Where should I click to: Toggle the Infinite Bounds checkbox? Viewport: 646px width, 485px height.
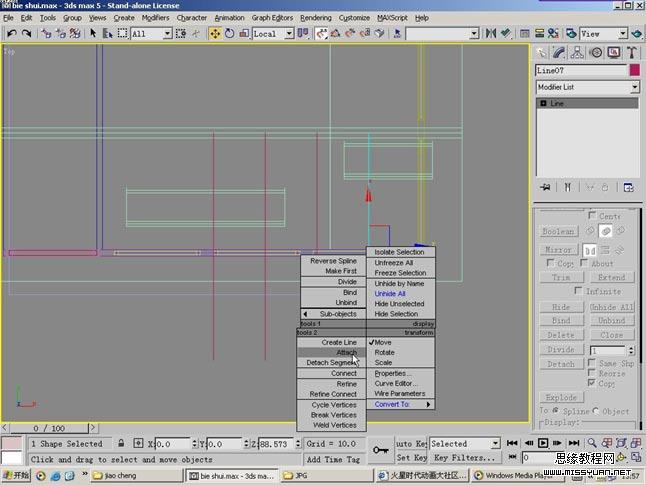click(x=578, y=291)
